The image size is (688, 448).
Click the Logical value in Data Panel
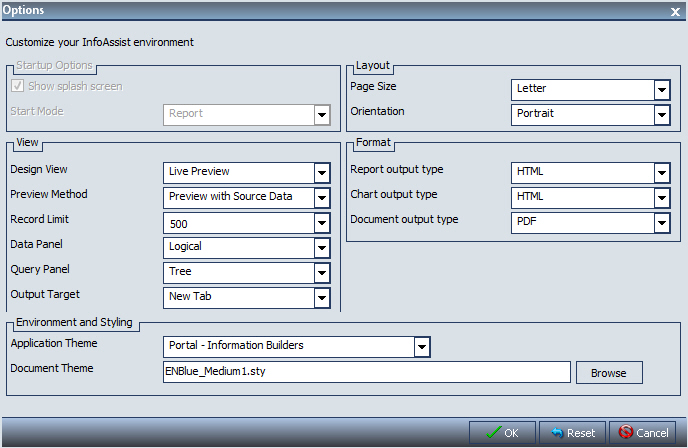click(x=239, y=248)
